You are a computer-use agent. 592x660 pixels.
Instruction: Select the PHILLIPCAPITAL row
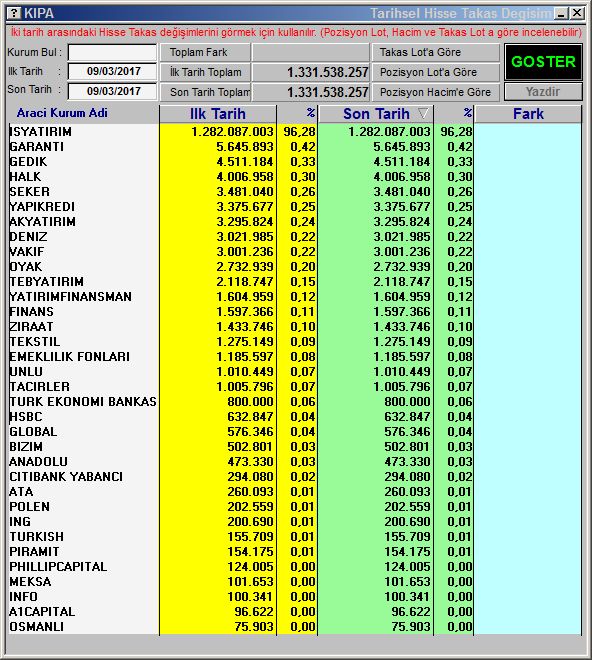(x=295, y=567)
